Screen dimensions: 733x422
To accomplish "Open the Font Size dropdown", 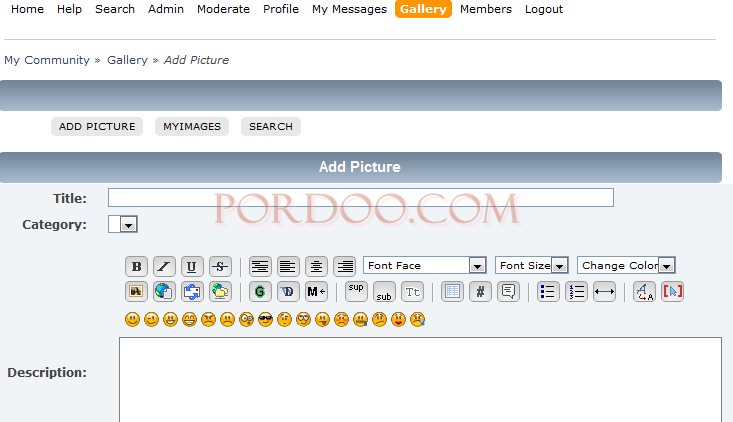I will (x=532, y=265).
